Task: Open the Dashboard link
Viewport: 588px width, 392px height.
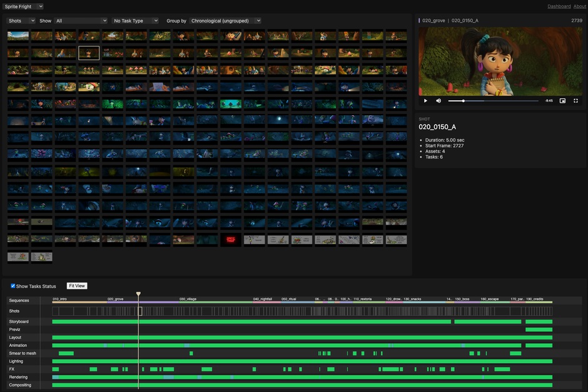Action: coord(559,6)
